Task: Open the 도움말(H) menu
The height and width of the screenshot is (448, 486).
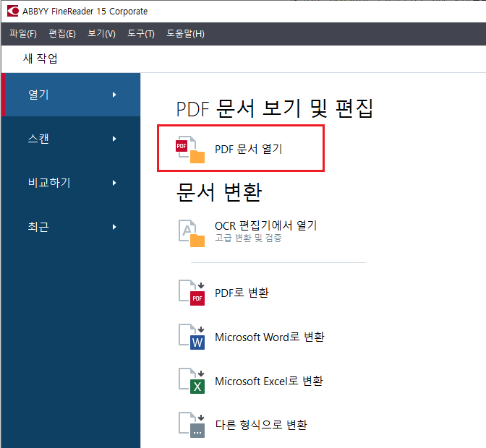Action: 185,33
